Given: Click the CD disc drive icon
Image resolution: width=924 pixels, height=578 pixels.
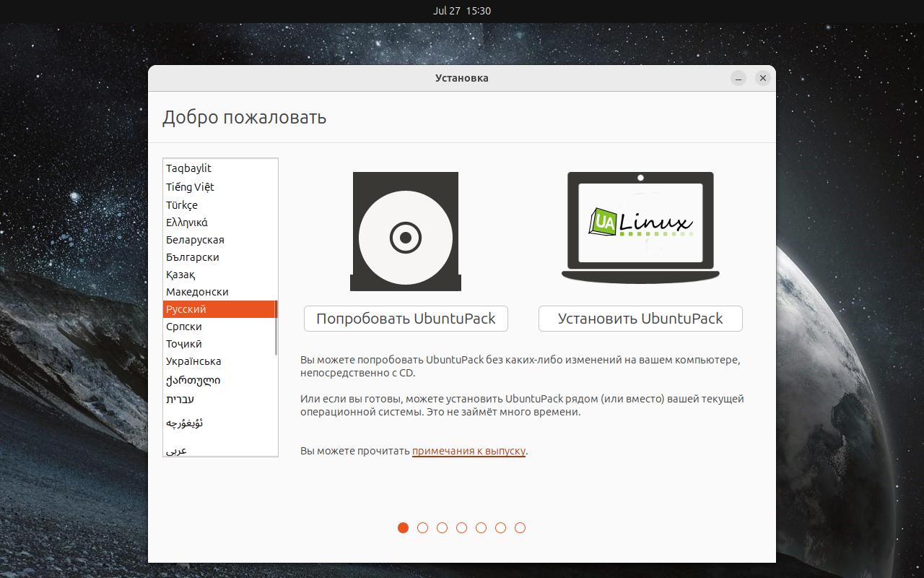Looking at the screenshot, I should click(406, 231).
